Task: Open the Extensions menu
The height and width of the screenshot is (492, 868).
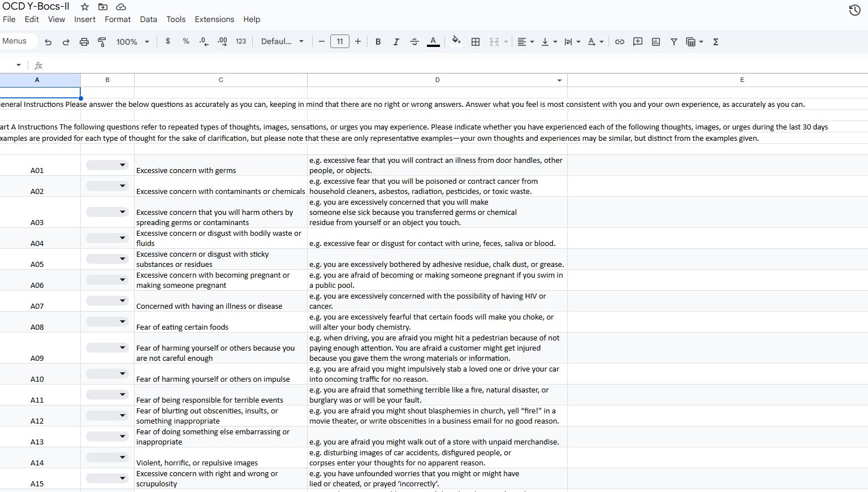Action: pos(214,19)
